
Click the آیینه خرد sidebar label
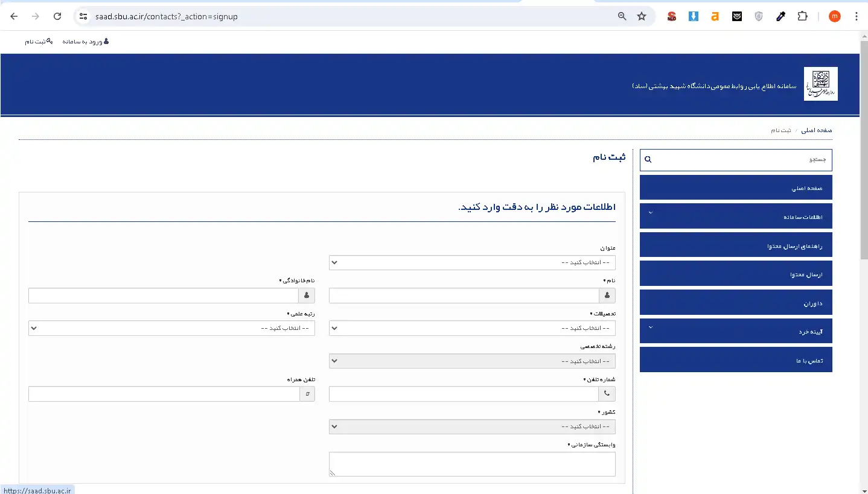[x=811, y=332]
